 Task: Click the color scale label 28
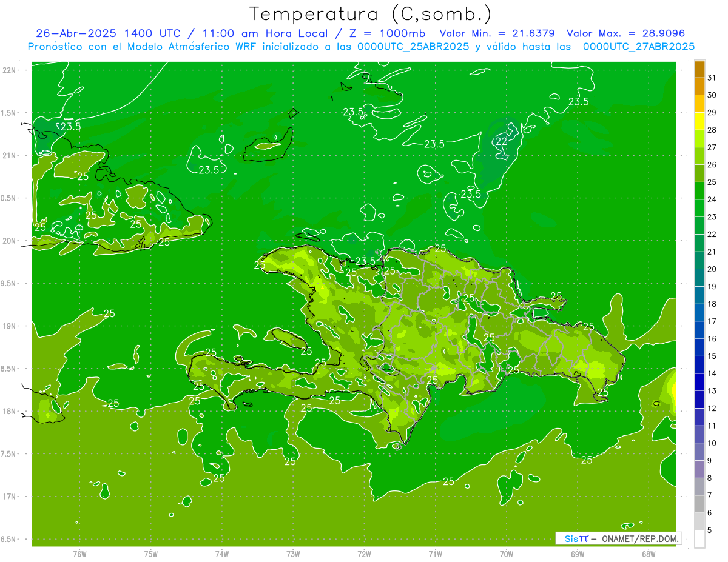coord(712,130)
